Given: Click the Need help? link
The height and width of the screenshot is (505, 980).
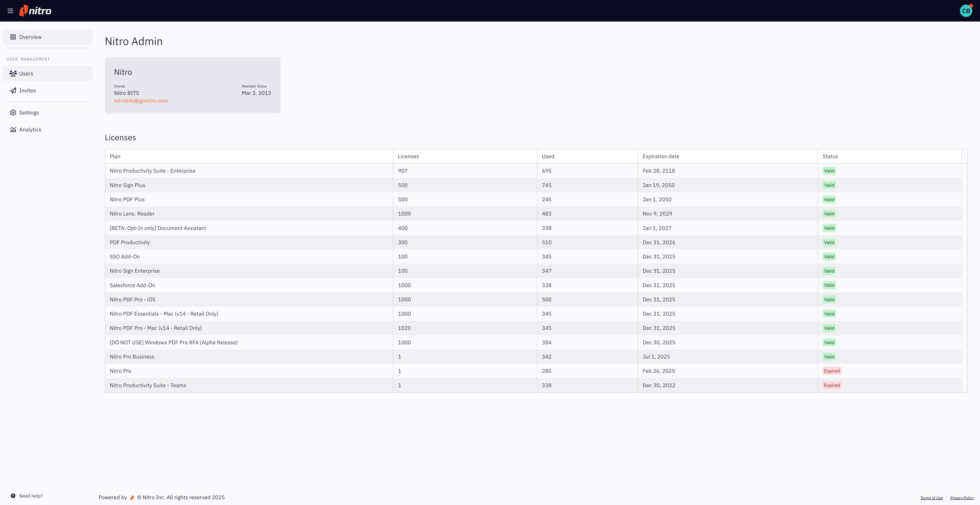Looking at the screenshot, I should tap(31, 496).
